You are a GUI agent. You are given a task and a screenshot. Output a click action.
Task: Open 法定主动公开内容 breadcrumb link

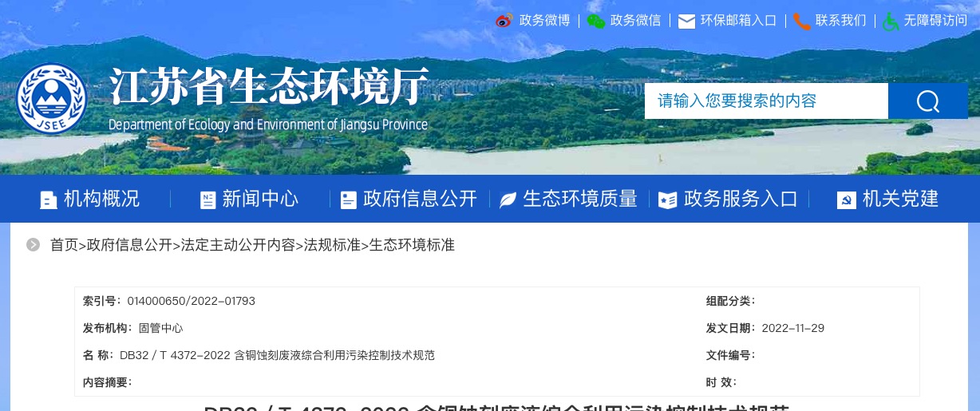coord(238,245)
